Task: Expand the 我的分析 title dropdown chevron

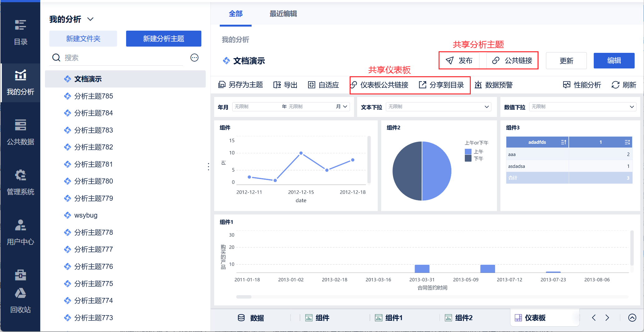Action: click(x=91, y=19)
